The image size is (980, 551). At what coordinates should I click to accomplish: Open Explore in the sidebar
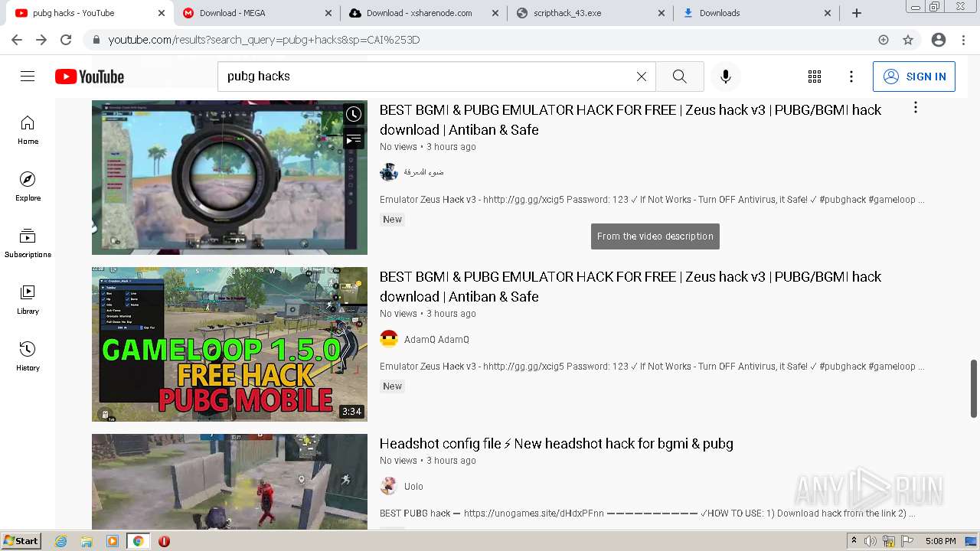(x=28, y=187)
